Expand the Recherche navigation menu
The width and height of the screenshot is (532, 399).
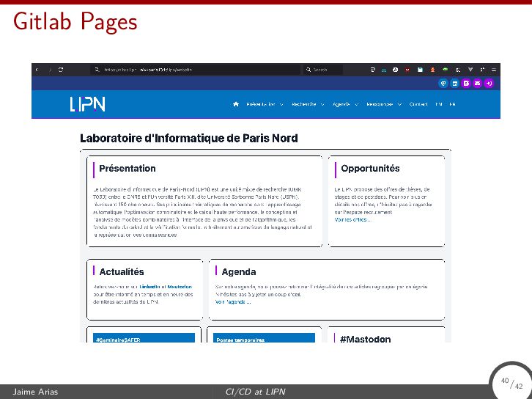click(x=308, y=104)
